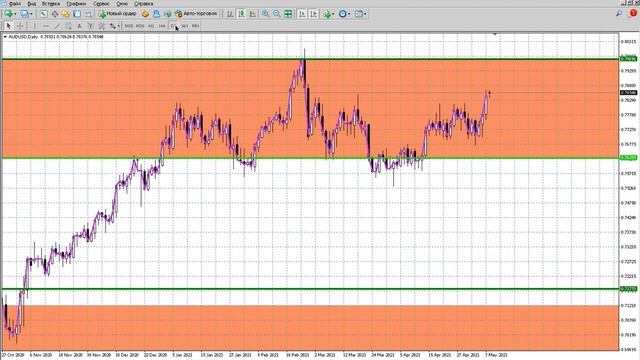Switch to the H1 timeframe
Image resolution: width=640 pixels, height=360 pixels.
(151, 26)
